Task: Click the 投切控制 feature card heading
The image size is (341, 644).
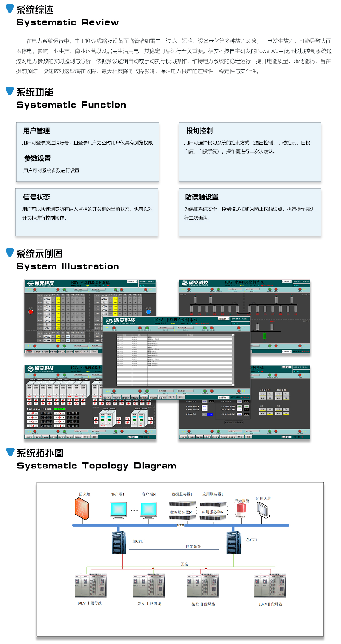Action: [x=200, y=131]
